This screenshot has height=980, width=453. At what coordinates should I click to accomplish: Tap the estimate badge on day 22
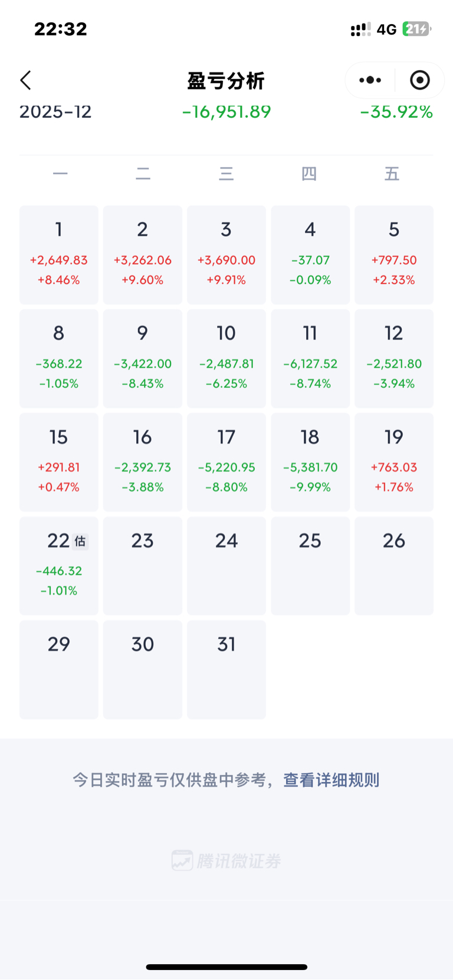pos(80,541)
